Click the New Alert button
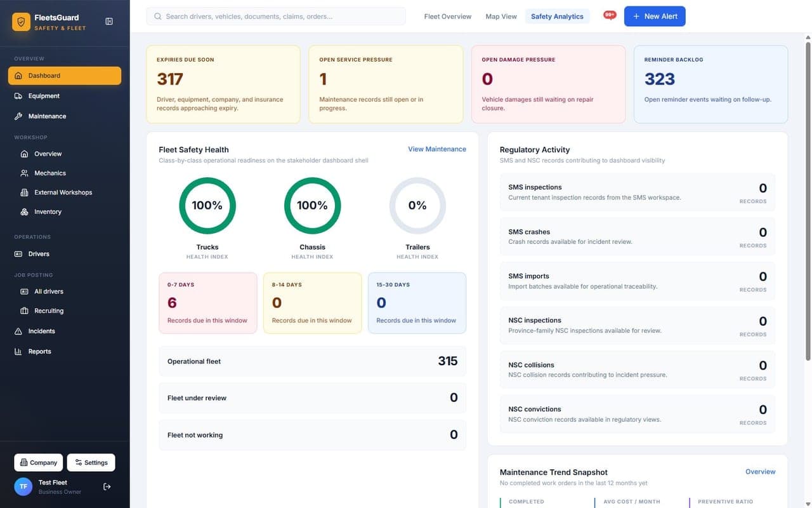812x508 pixels. (655, 17)
